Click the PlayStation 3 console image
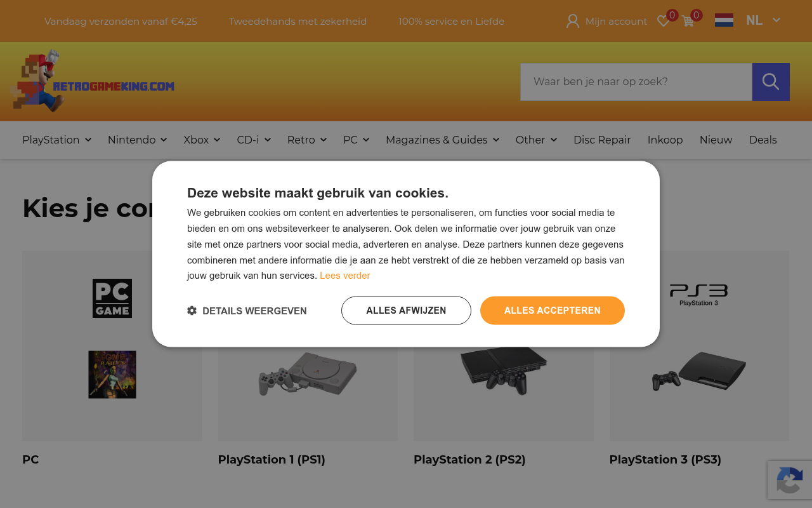The image size is (812, 508). (699, 371)
